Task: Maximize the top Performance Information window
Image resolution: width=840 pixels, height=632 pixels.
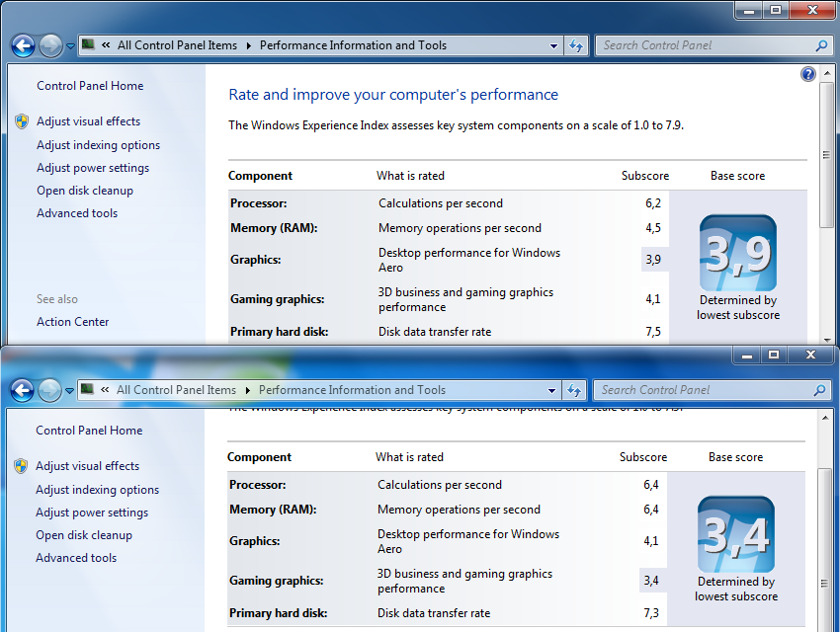Action: pyautogui.click(x=776, y=10)
